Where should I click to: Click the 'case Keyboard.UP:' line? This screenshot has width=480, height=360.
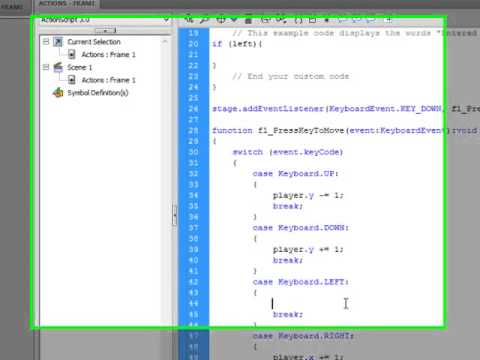coord(296,174)
